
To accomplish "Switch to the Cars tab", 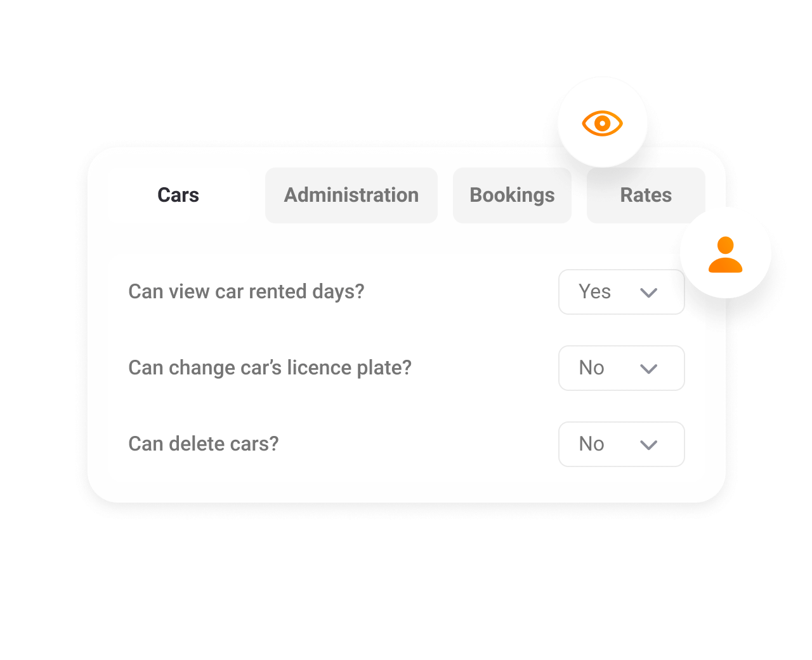I will [x=178, y=195].
